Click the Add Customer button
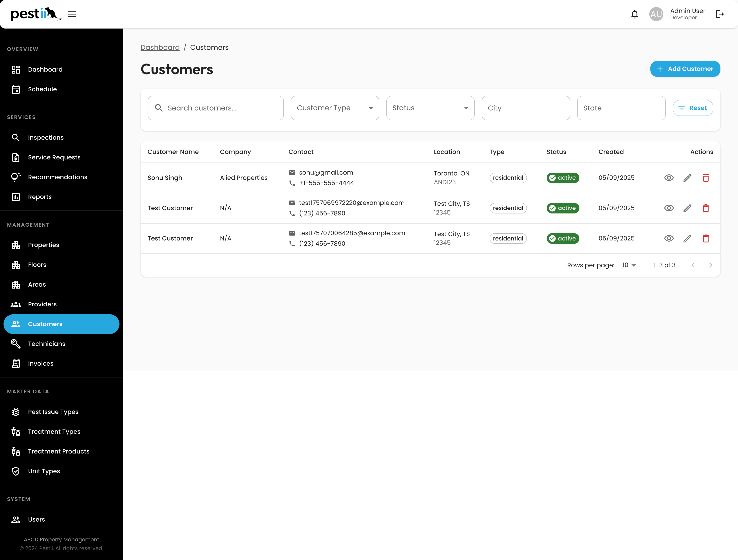Screen dimensions: 738x560 click(685, 69)
